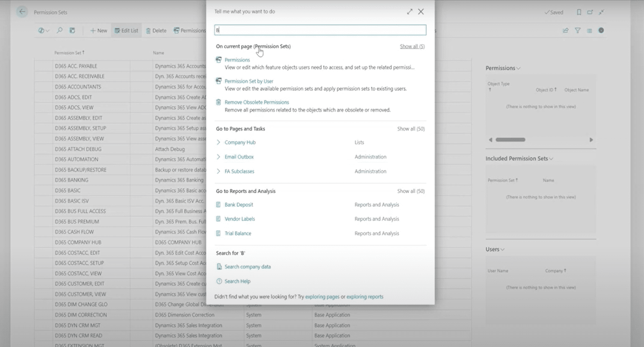Click Search company data link
Viewport: 644px width, 347px height.
pos(248,267)
